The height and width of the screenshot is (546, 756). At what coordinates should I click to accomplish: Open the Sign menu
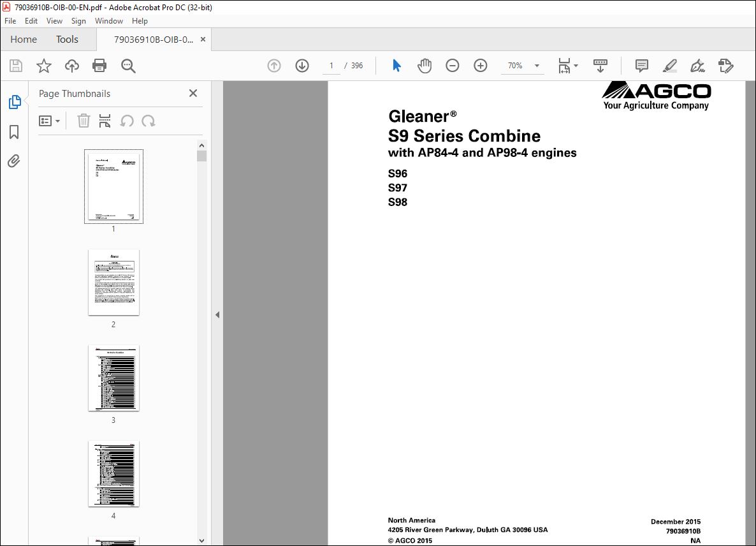(78, 21)
